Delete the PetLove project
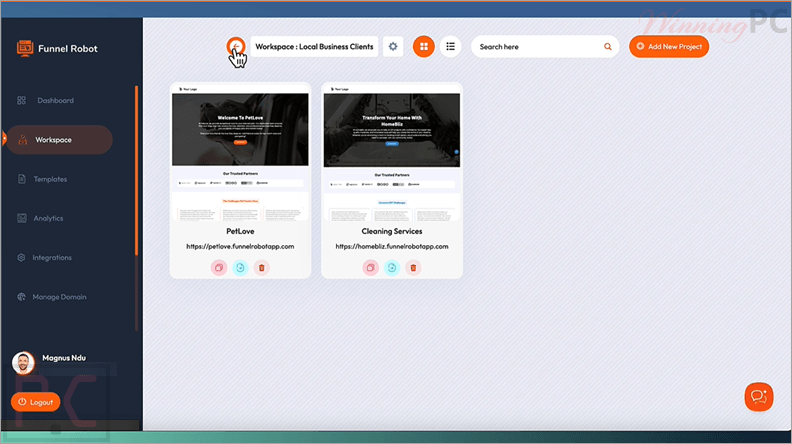792x444 pixels. tap(262, 268)
